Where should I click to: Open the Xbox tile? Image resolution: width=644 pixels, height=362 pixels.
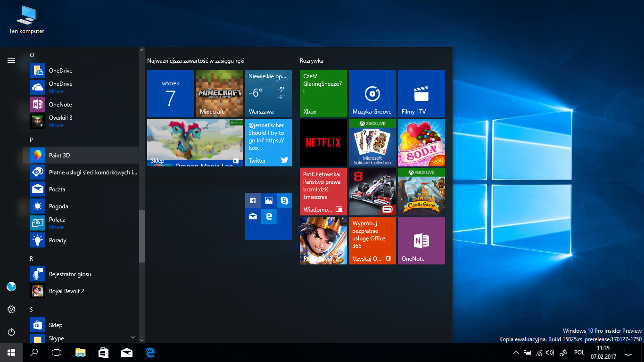tap(323, 94)
